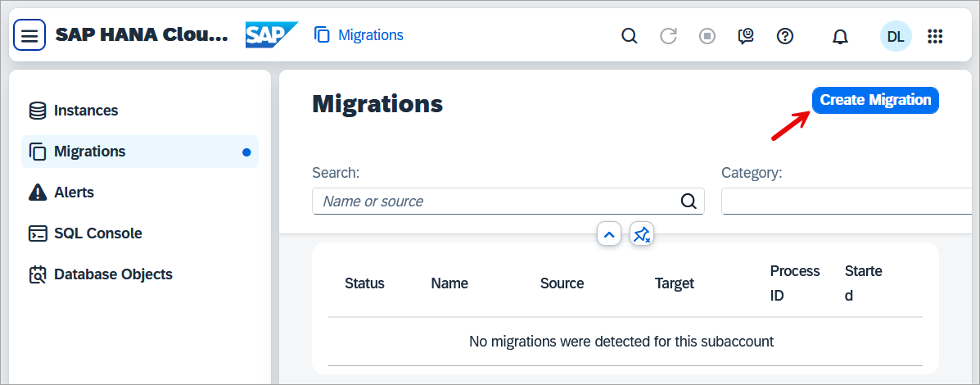Screen dimensions: 980x385
Task: Click the Migrations page heading
Action: 377,104
